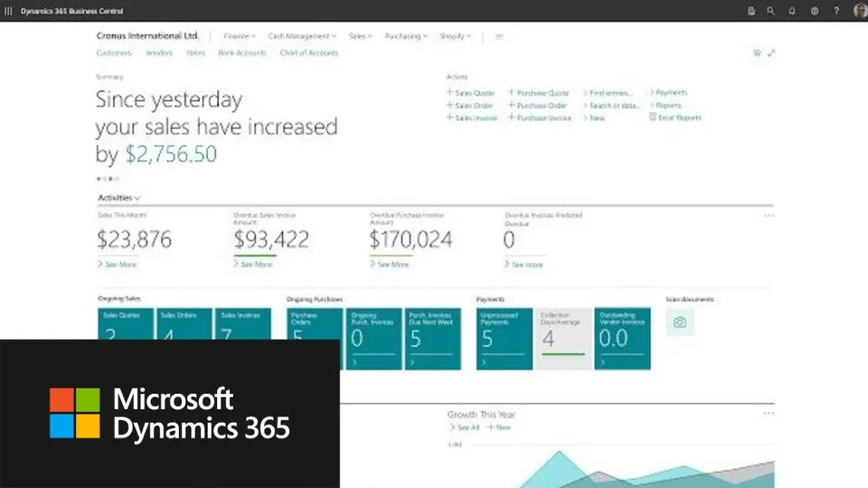The height and width of the screenshot is (488, 868).
Task: Open the Vendors tab
Action: [159, 53]
